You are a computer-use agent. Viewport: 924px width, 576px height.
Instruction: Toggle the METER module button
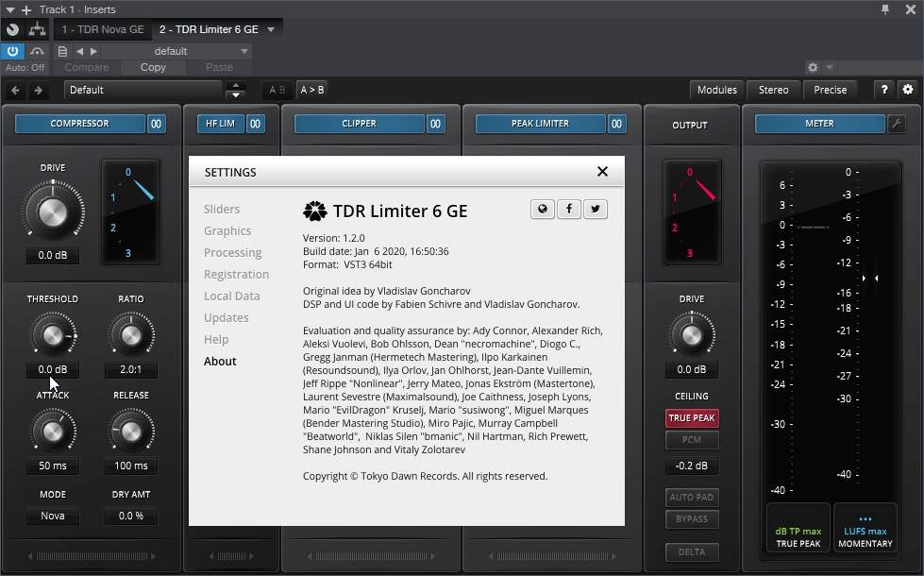[x=819, y=124]
